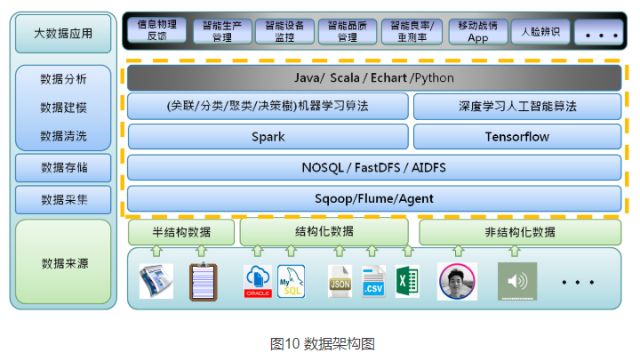Click the JSON file icon

click(340, 281)
